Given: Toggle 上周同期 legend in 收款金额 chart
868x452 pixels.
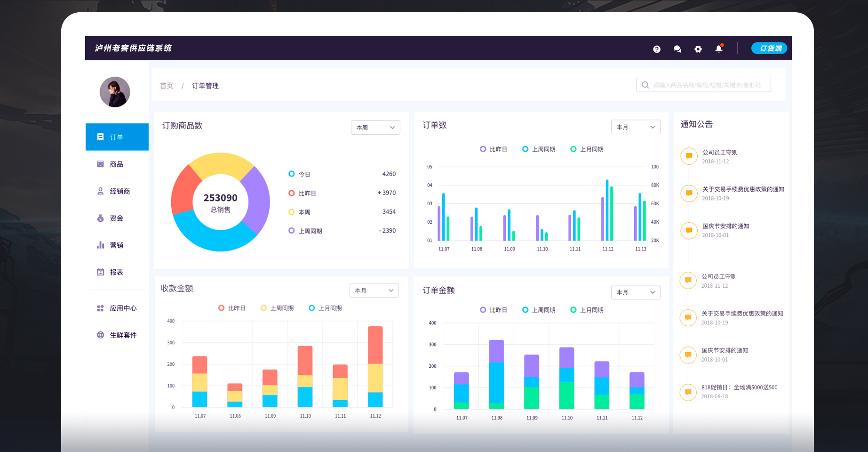Looking at the screenshot, I should (277, 308).
